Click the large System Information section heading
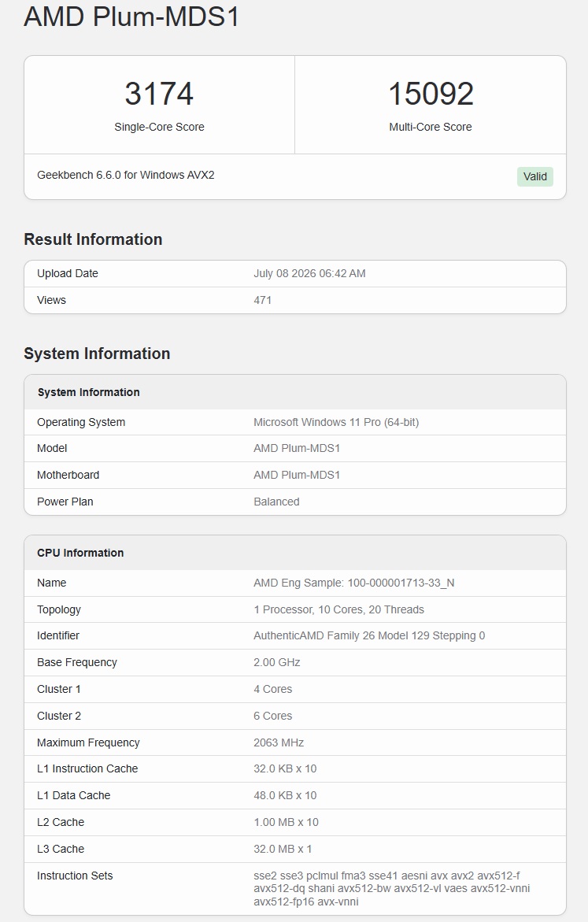 pos(97,354)
